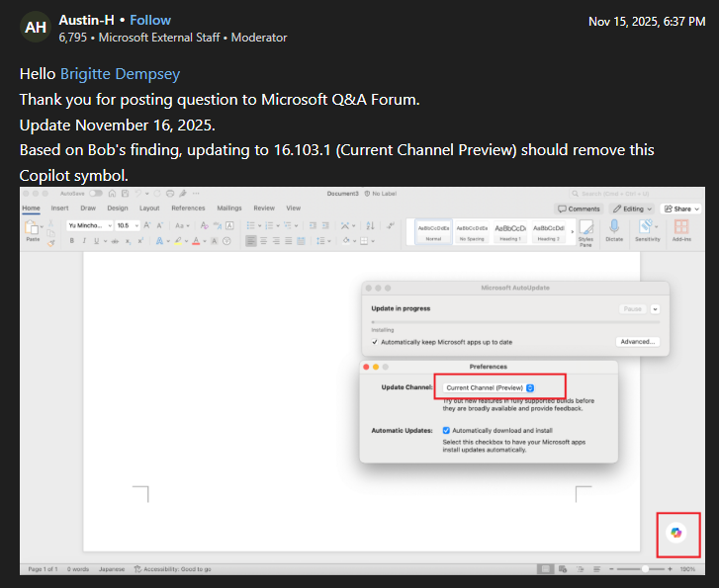
Task: Click the Justify alignment icon
Action: (x=288, y=240)
